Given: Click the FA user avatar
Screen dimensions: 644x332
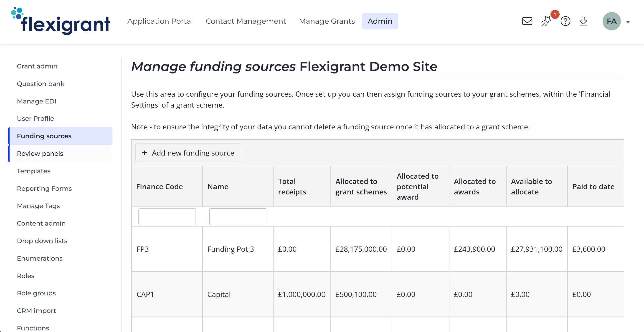Looking at the screenshot, I should tap(611, 21).
